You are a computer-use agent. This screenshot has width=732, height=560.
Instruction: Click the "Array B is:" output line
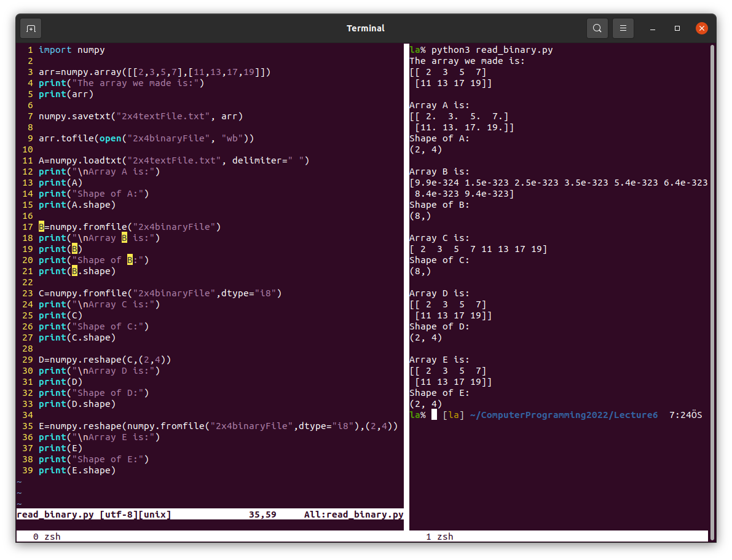point(439,172)
